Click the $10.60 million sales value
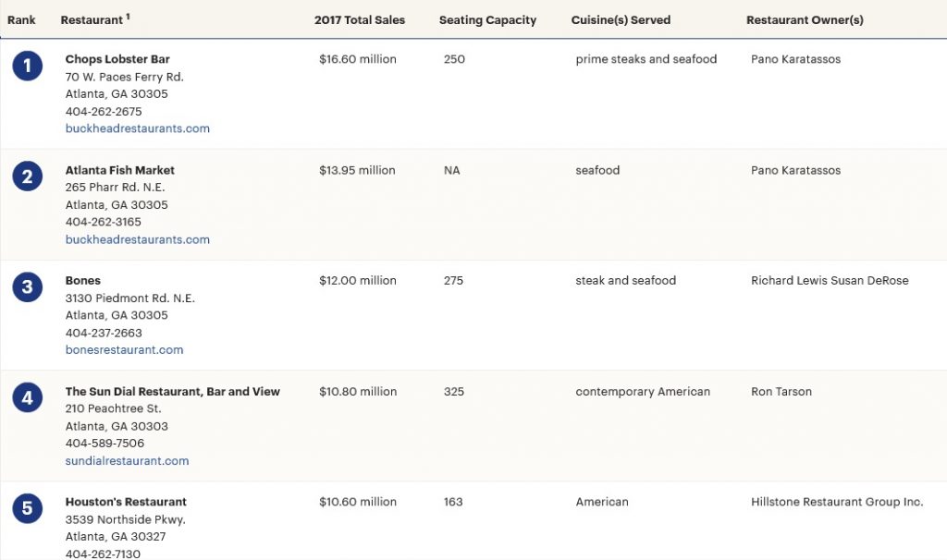Image resolution: width=947 pixels, height=560 pixels. click(358, 502)
